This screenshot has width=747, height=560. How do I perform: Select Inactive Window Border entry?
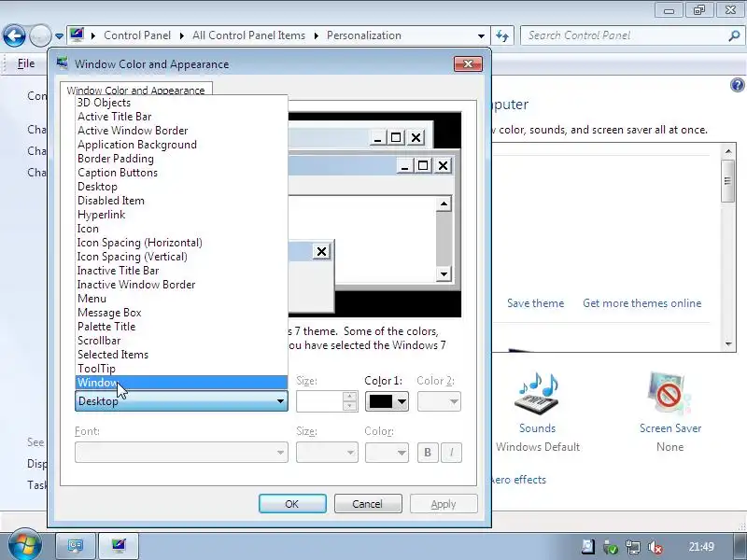point(181,285)
